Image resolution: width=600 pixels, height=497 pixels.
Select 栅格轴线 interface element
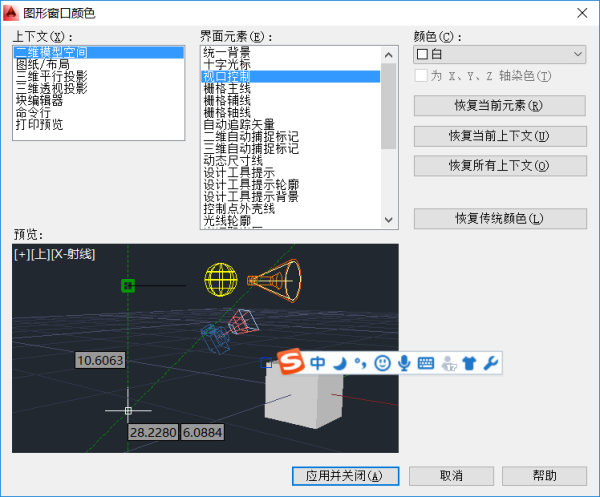(x=291, y=112)
